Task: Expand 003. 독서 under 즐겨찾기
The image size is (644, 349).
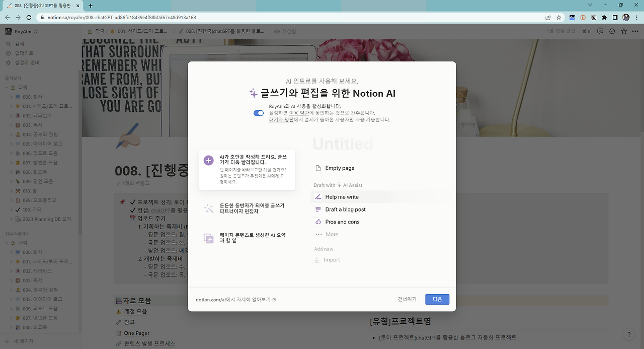Action: coord(12,125)
